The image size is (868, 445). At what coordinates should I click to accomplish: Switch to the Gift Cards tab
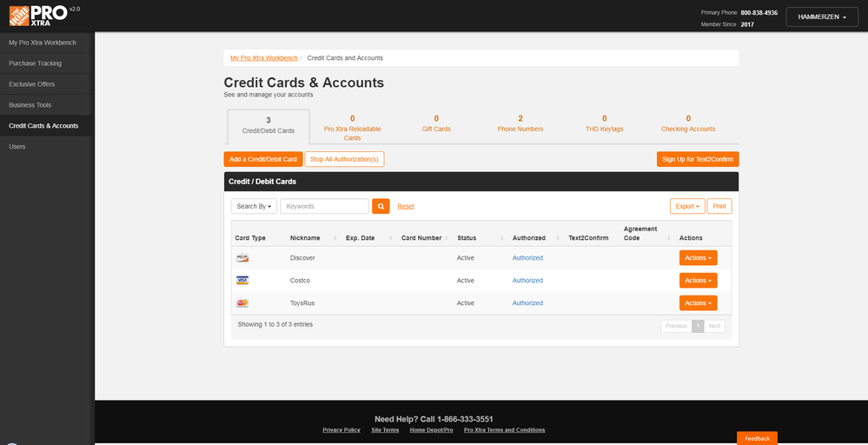click(x=436, y=124)
